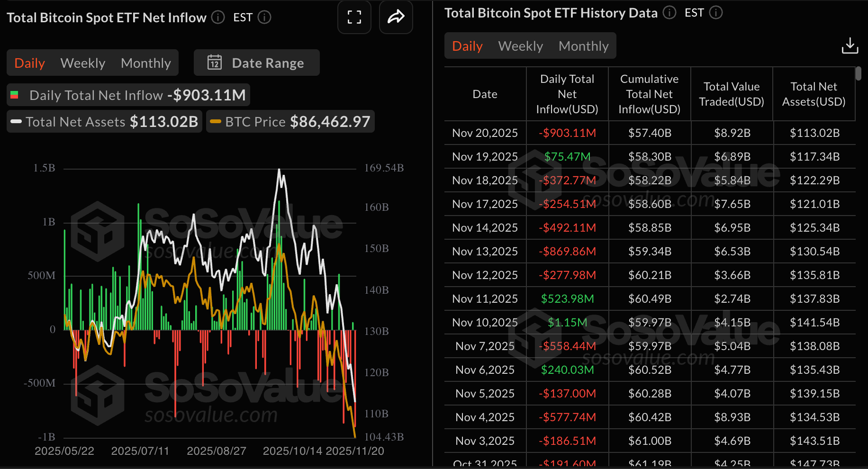Viewport: 868px width, 469px height.
Task: Click the Daily Total Net Inflow column header
Action: (567, 94)
